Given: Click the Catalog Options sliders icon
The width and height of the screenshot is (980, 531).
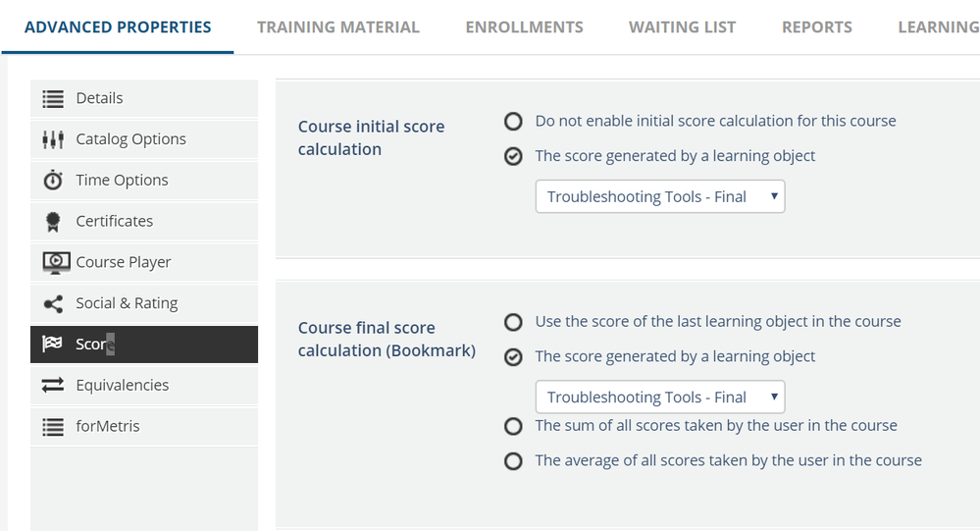Looking at the screenshot, I should coord(53,139).
